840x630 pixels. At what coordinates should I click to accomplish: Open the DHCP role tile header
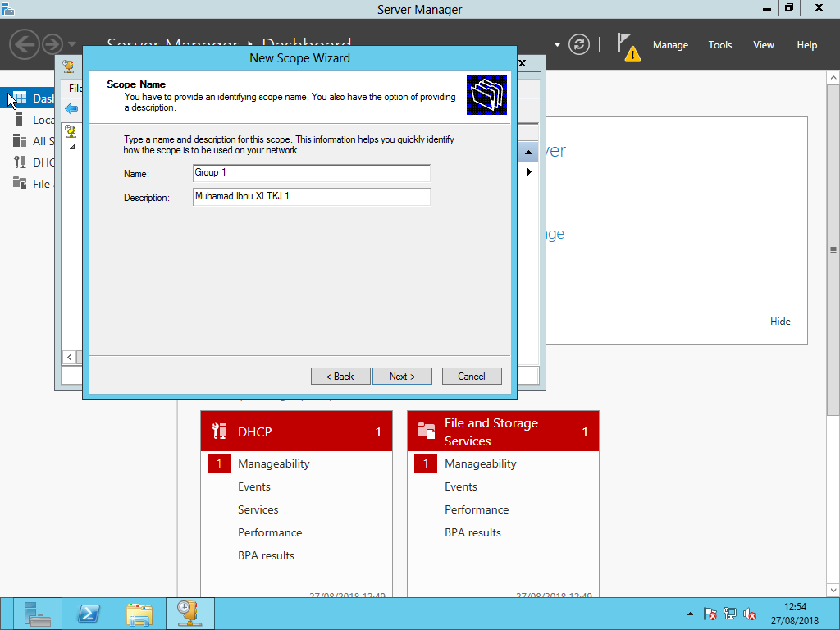coord(296,431)
